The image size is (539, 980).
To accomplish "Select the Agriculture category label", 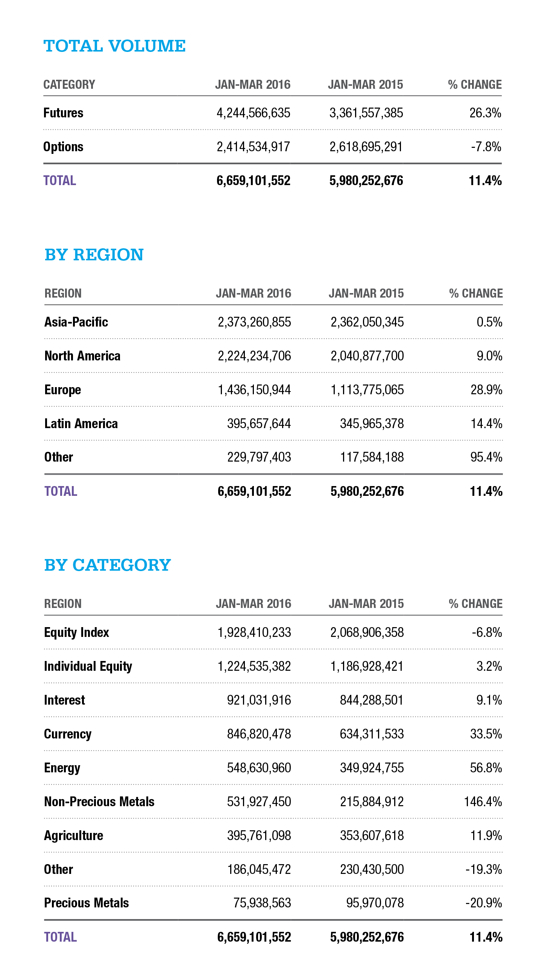I will pyautogui.click(x=73, y=836).
